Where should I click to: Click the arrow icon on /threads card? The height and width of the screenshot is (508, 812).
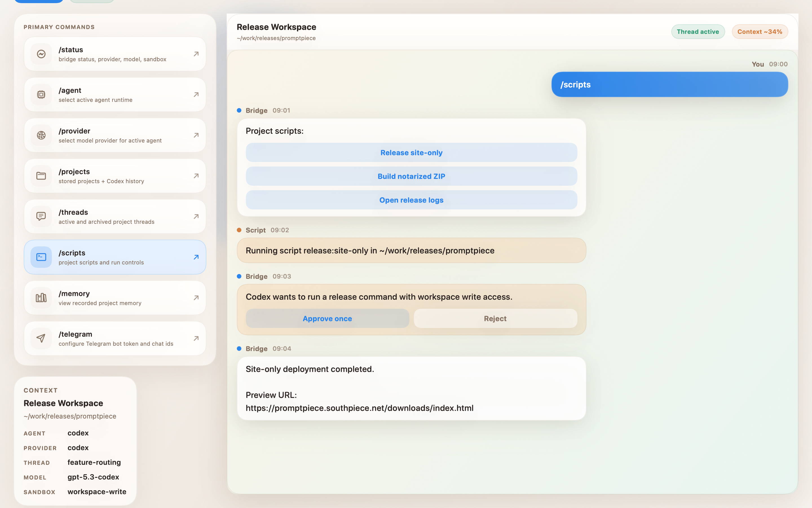196,216
